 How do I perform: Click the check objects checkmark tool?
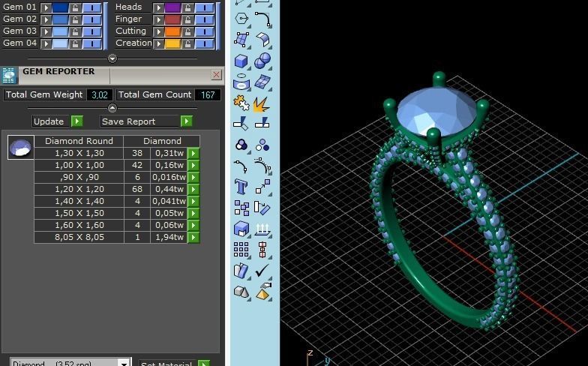[262, 270]
